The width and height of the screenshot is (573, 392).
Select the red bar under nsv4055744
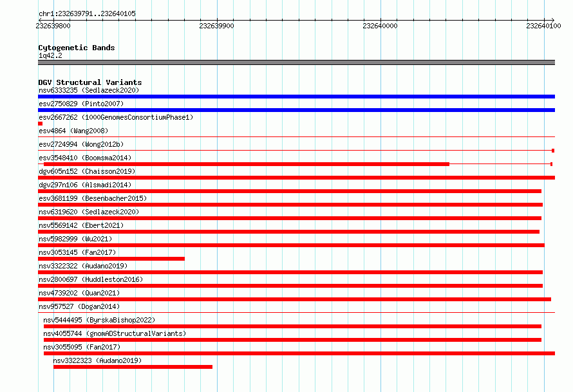(292, 340)
